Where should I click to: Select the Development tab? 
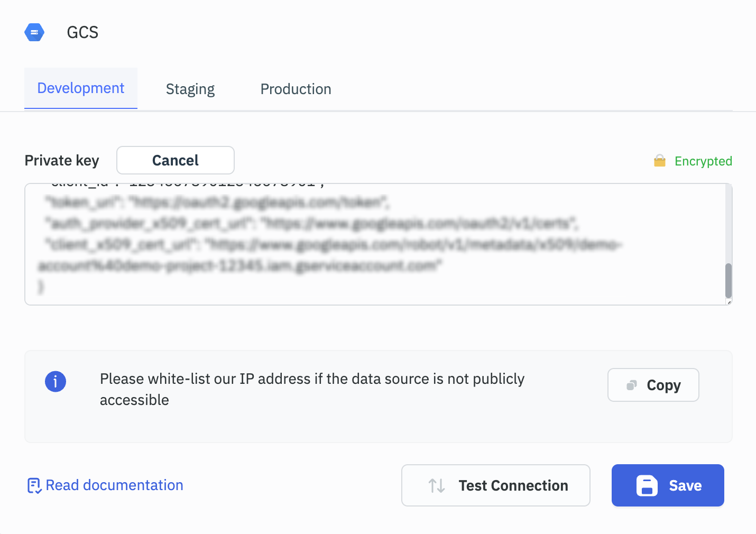pyautogui.click(x=80, y=88)
